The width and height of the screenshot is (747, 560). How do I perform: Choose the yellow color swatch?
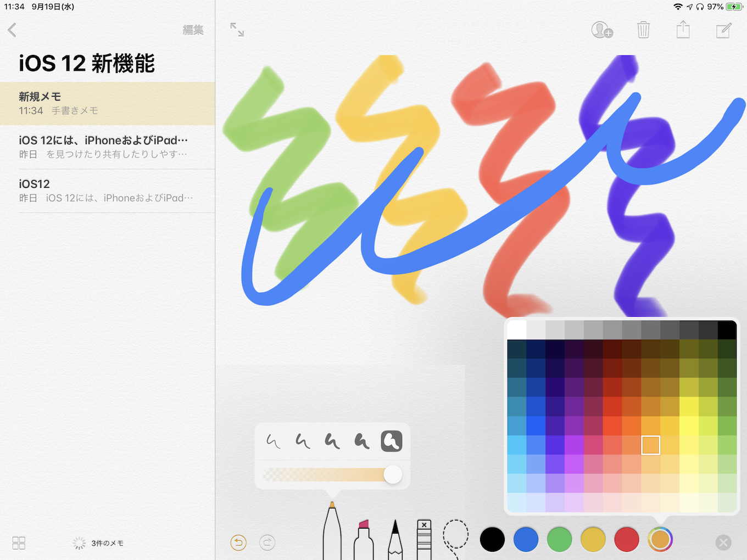pos(593,539)
